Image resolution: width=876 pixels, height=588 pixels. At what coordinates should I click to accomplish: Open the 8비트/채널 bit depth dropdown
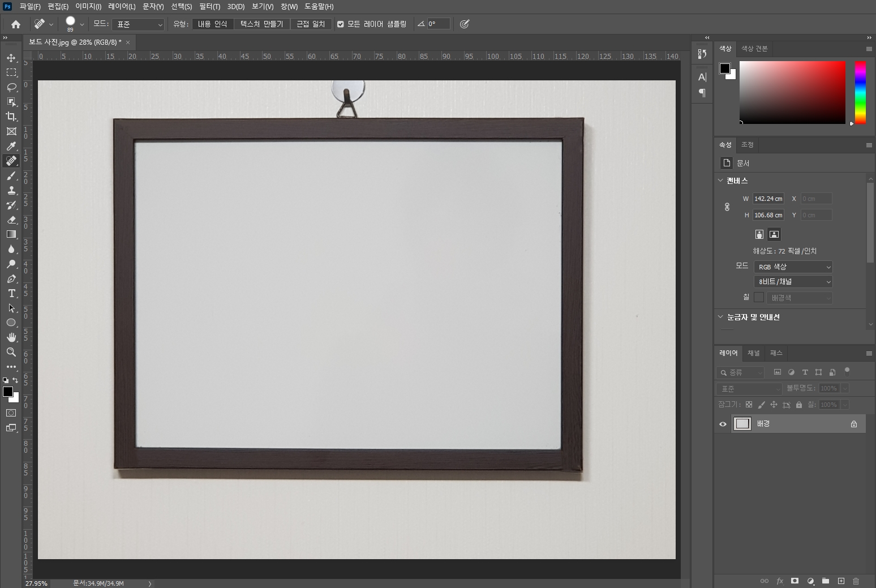[793, 281]
